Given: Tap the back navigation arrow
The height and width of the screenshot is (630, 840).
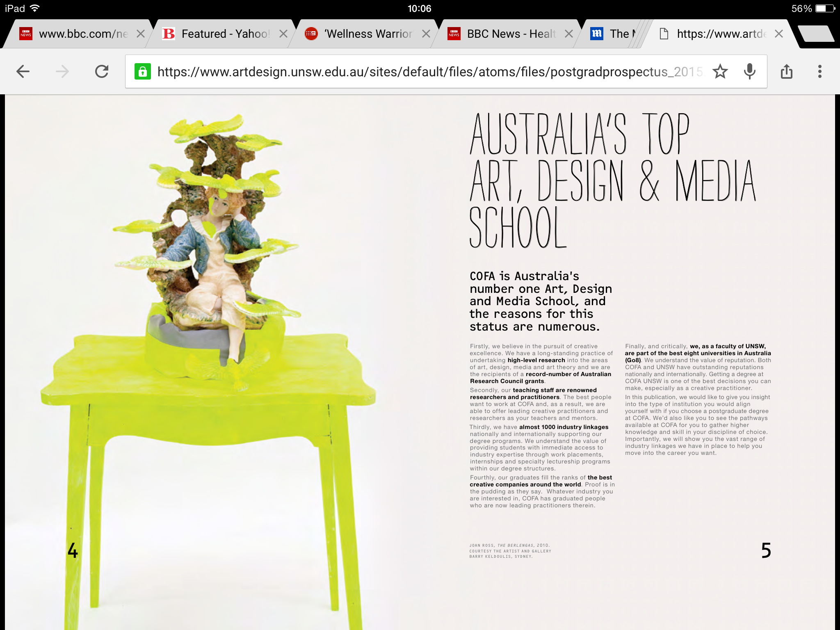Looking at the screenshot, I should point(23,72).
